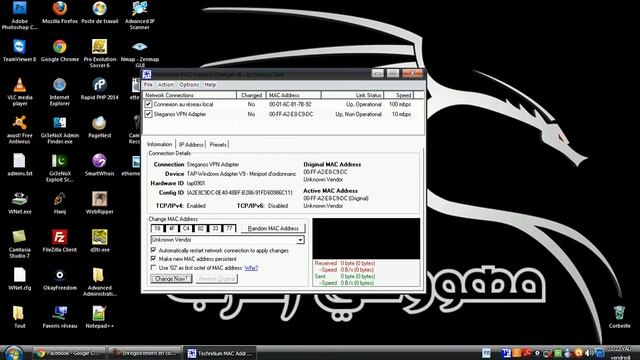Launch TeamViewer 8 desktop icon
640x360 pixels.
pos(19,51)
